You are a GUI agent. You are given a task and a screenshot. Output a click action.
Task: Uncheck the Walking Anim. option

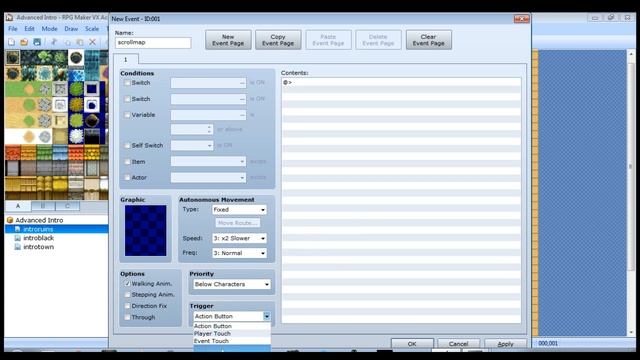(127, 284)
